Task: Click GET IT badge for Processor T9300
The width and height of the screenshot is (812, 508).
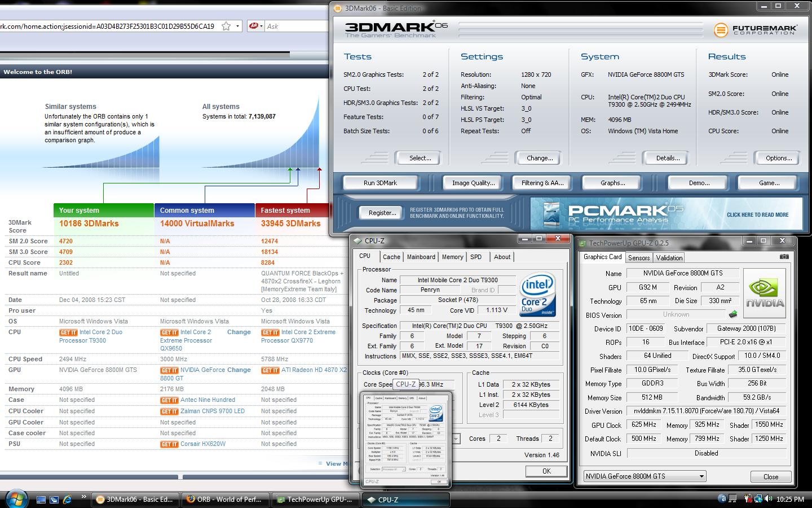Action: [x=68, y=333]
